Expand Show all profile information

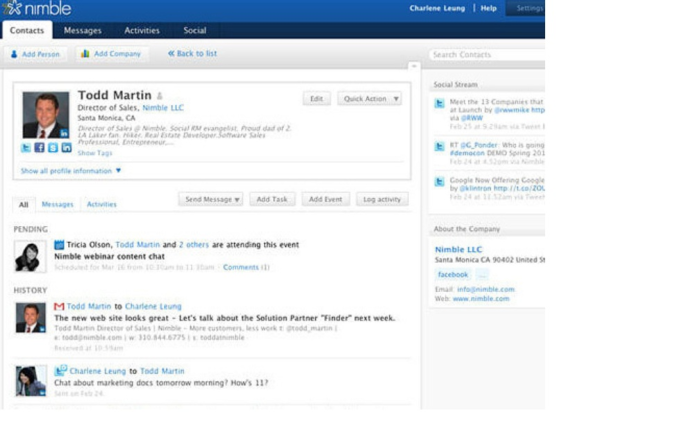click(x=71, y=171)
